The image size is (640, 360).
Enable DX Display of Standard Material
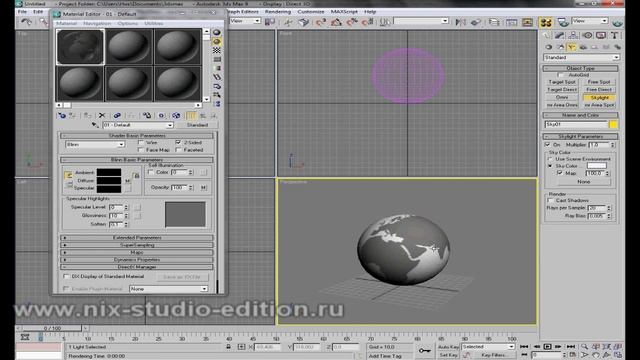(x=66, y=276)
